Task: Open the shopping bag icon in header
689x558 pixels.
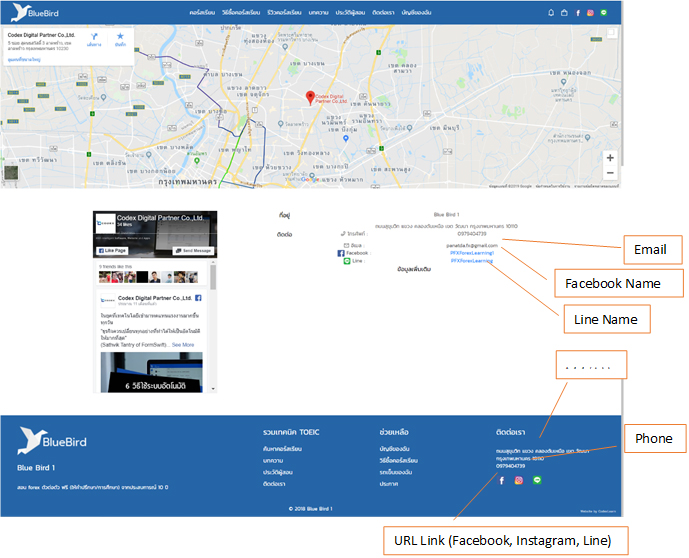Action: point(564,13)
